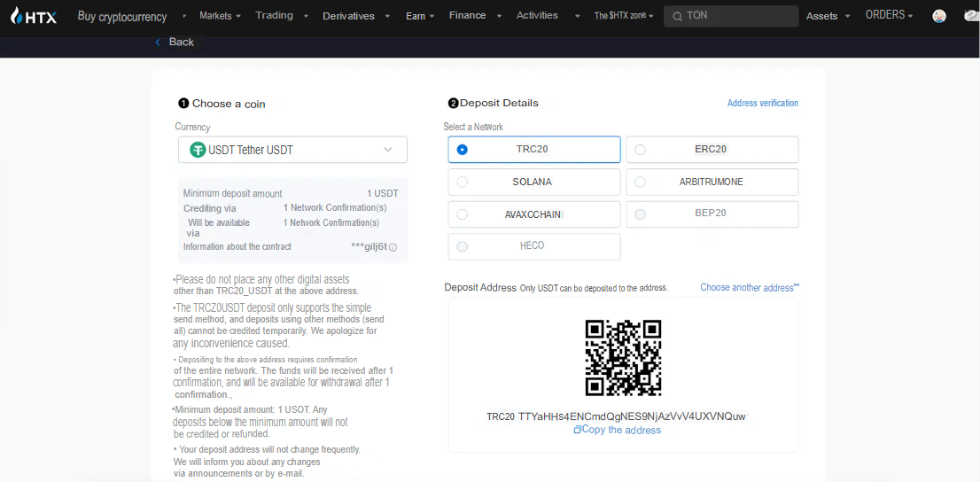The image size is (980, 482).
Task: Click contract info circle icon
Action: pos(393,247)
